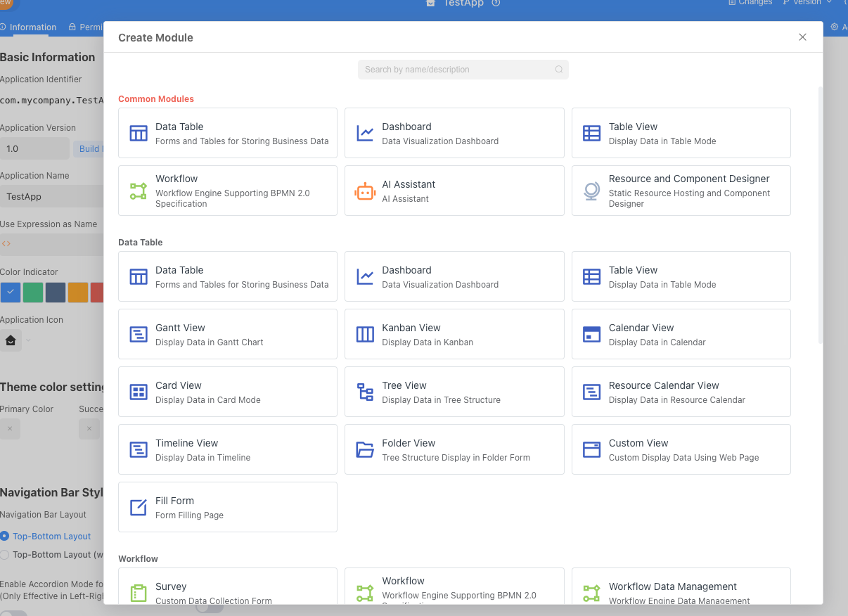
Task: Select the second Top-Bottom Layout radio option
Action: coord(5,555)
